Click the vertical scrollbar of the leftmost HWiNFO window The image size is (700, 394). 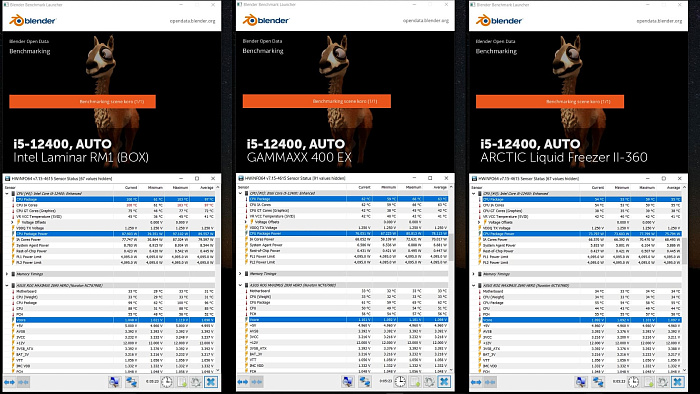[218, 278]
